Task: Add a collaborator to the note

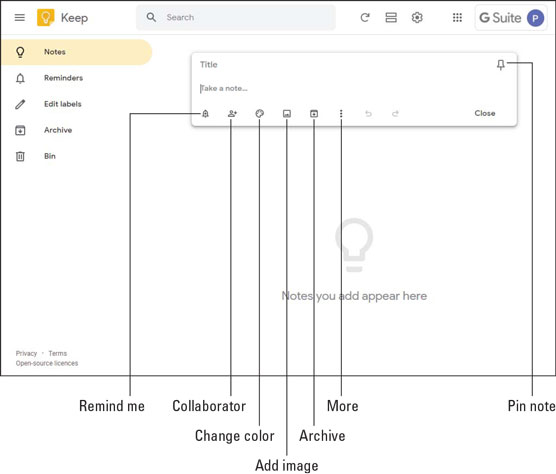Action: pos(232,113)
